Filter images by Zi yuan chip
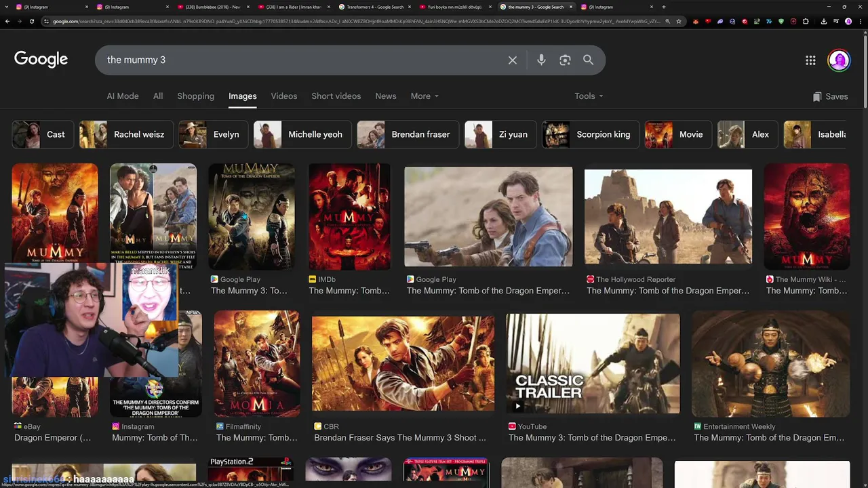 click(x=500, y=134)
